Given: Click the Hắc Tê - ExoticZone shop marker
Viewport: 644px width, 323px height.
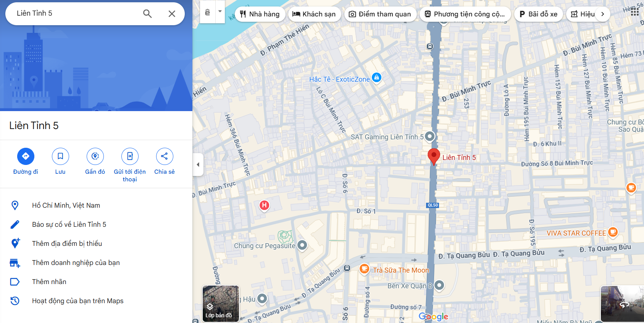Looking at the screenshot, I should (x=377, y=78).
